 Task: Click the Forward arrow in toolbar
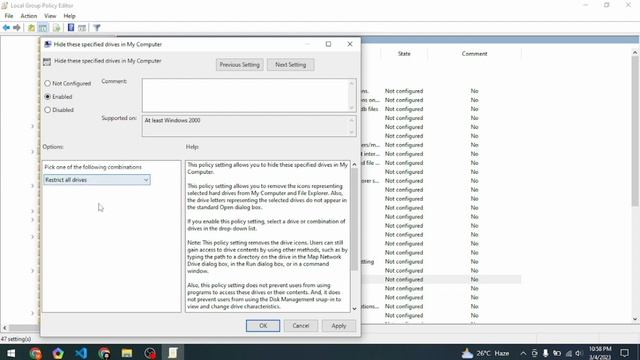[x=17, y=28]
